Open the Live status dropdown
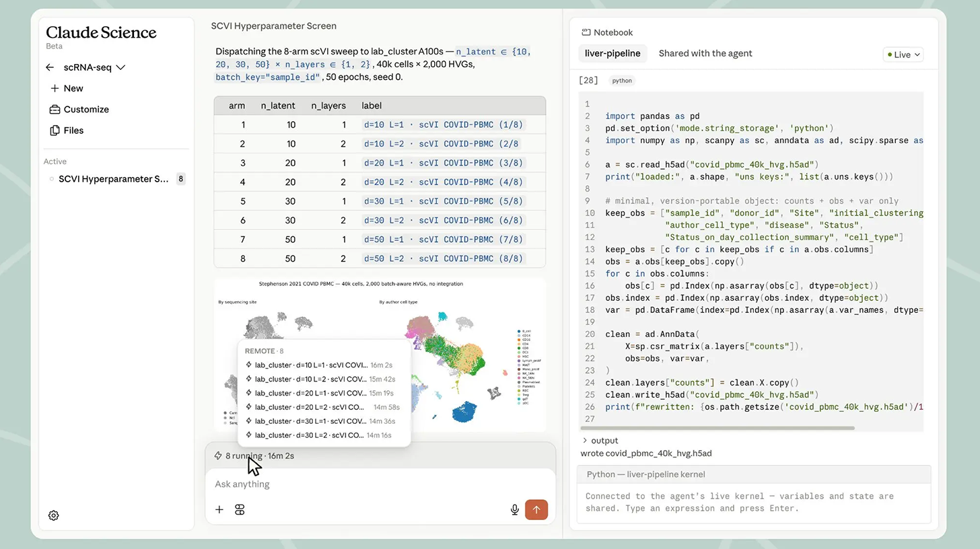 pos(903,54)
